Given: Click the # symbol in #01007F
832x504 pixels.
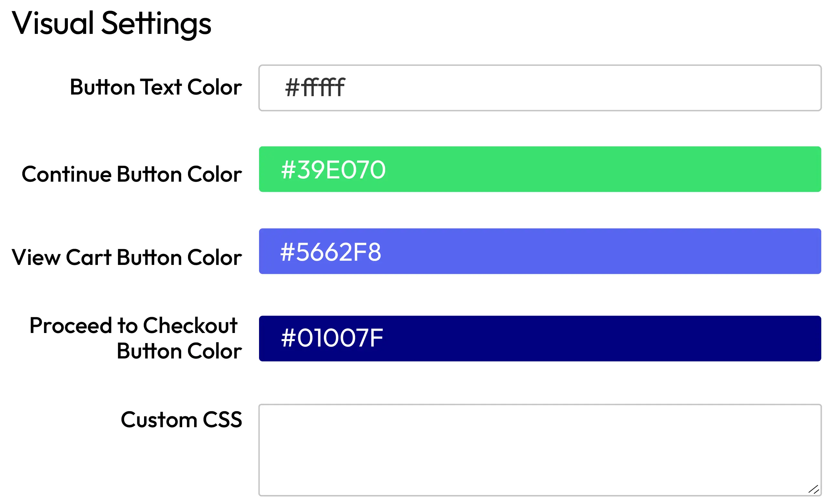Looking at the screenshot, I should click(288, 338).
